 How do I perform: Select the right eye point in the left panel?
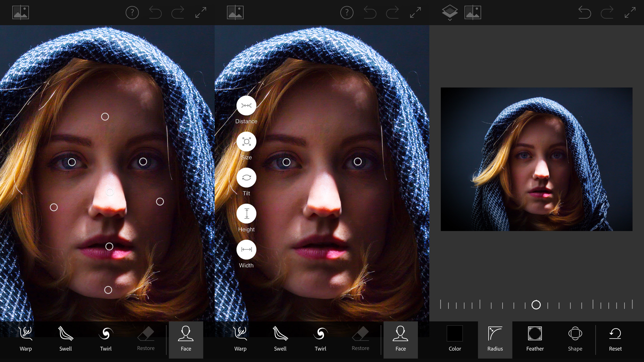[143, 162]
